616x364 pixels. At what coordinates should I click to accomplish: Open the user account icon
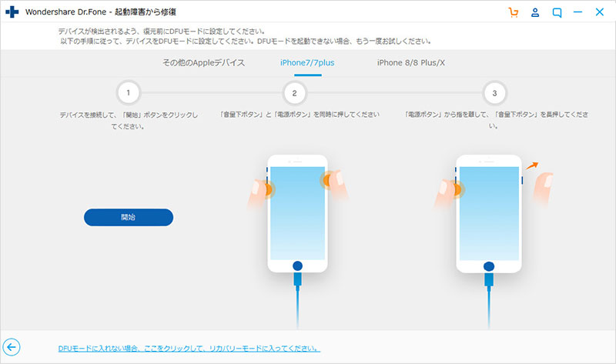coord(535,12)
